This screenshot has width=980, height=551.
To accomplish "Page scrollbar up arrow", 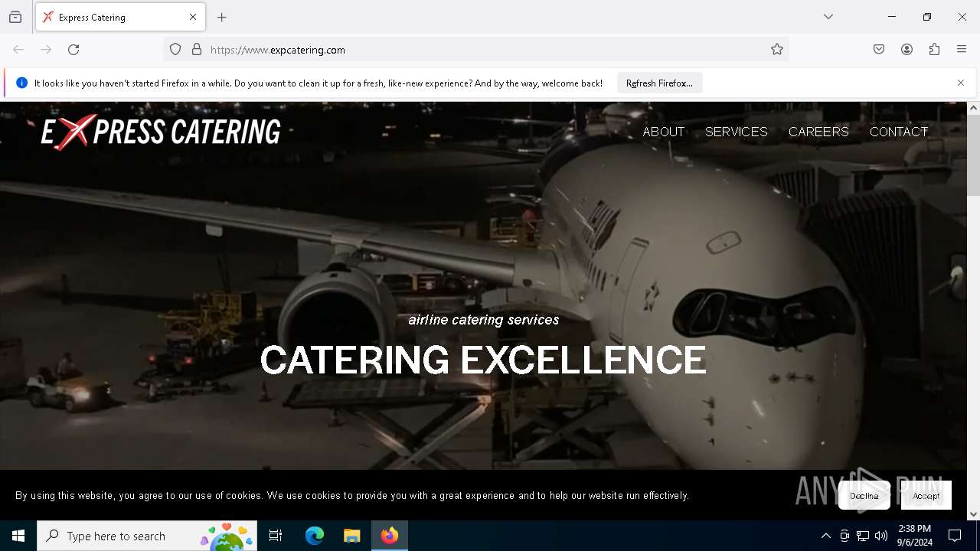I will pos(973,108).
